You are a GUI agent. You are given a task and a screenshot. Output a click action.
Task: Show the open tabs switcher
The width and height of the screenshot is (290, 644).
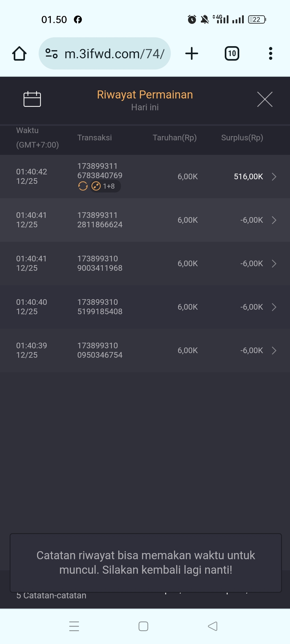(232, 53)
